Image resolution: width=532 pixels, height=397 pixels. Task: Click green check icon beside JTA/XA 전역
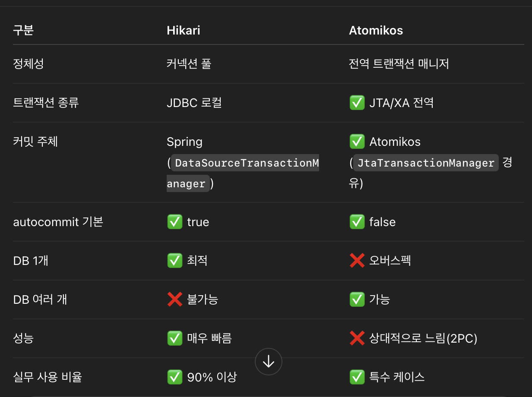[x=357, y=103]
